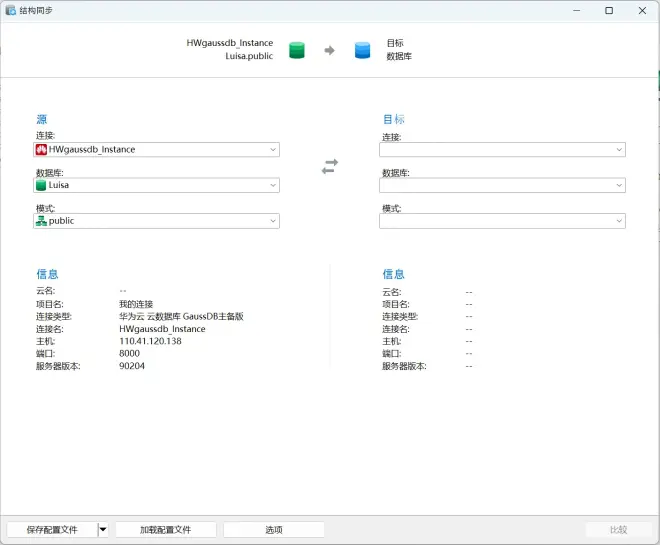Maximize the 结构同步 window
Viewport: 660px width, 545px height.
point(609,11)
